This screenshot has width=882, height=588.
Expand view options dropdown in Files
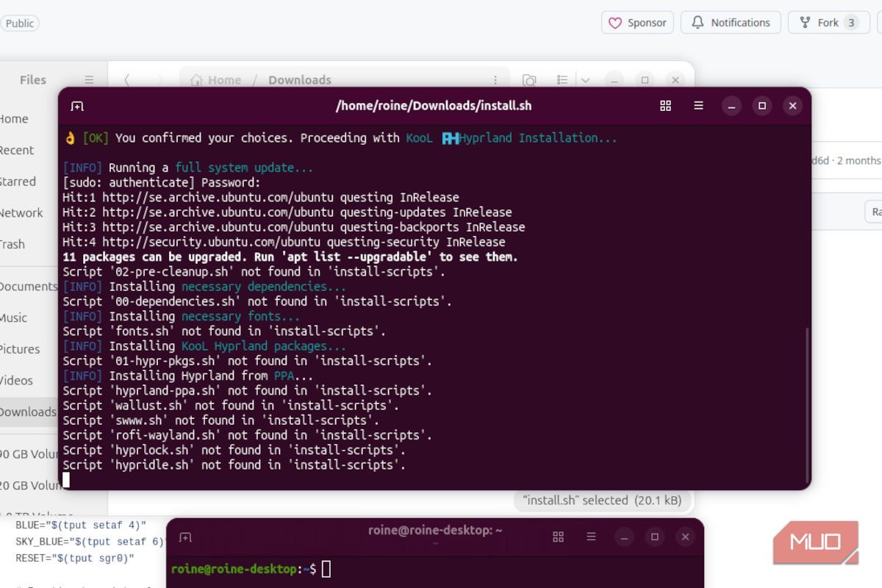(x=585, y=80)
